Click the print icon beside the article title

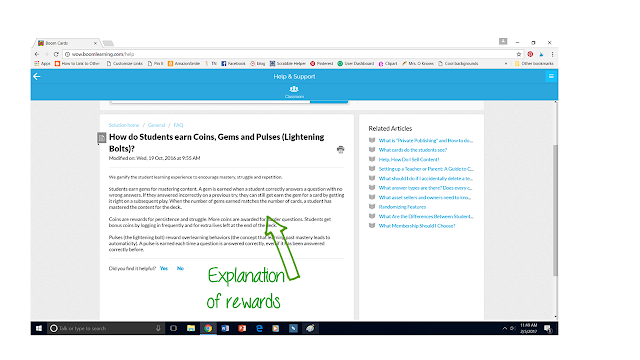tap(340, 149)
